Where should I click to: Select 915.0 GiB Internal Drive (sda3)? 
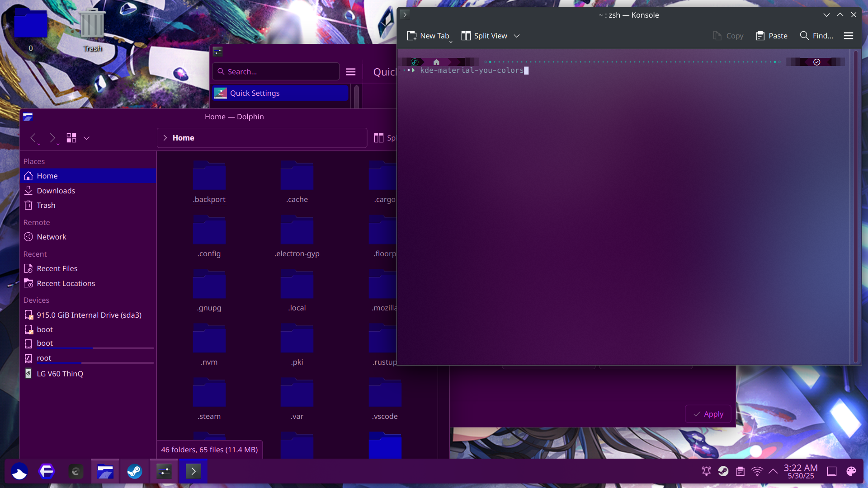88,315
